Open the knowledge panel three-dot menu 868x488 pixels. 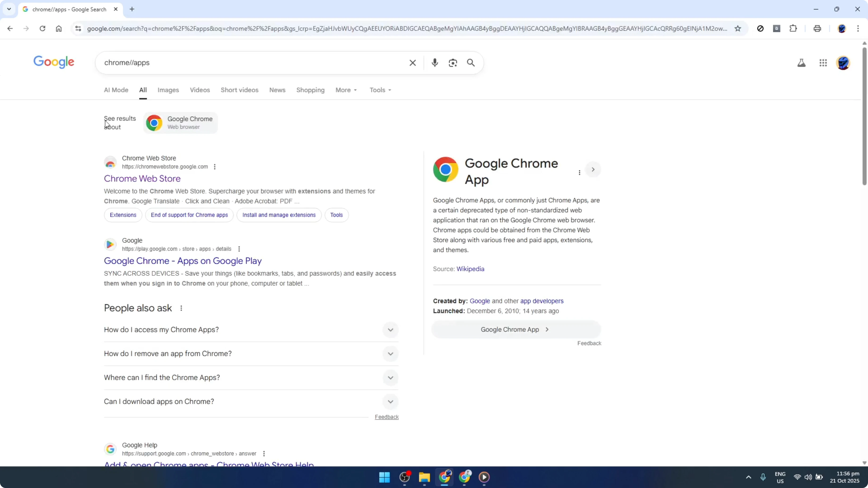[579, 172]
